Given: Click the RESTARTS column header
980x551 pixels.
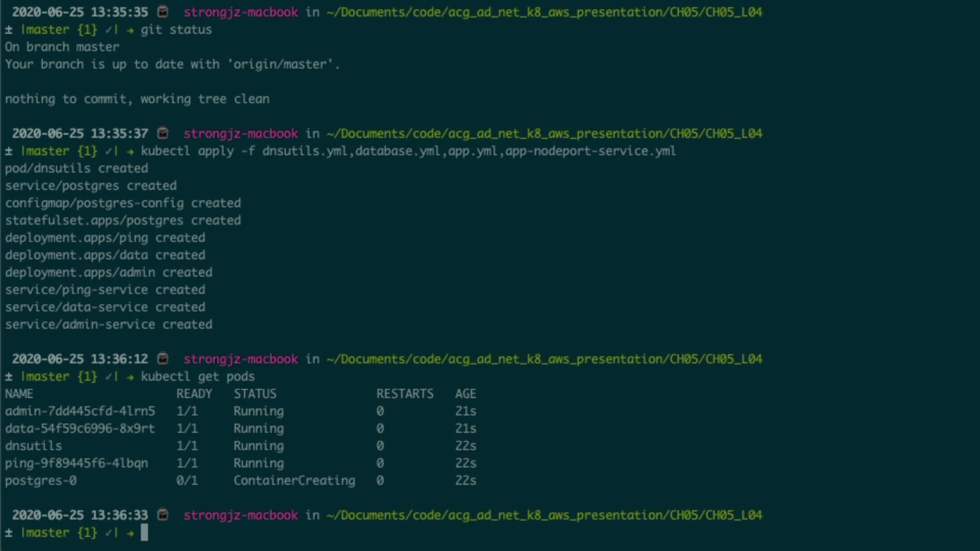Looking at the screenshot, I should tap(405, 394).
